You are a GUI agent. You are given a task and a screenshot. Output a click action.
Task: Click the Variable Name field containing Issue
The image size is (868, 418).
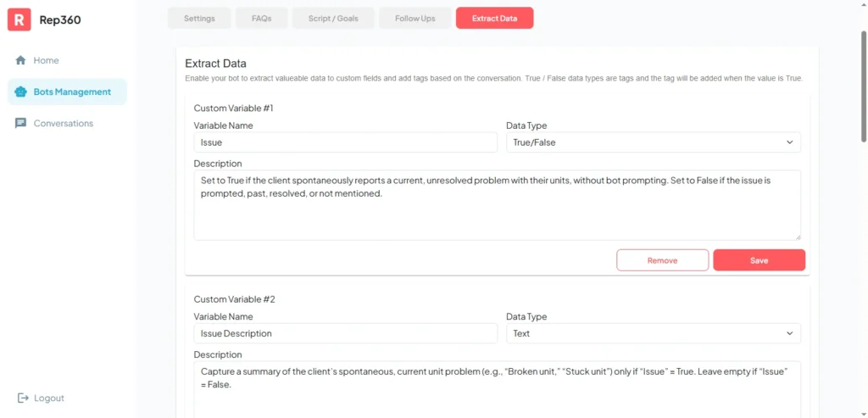pyautogui.click(x=345, y=142)
